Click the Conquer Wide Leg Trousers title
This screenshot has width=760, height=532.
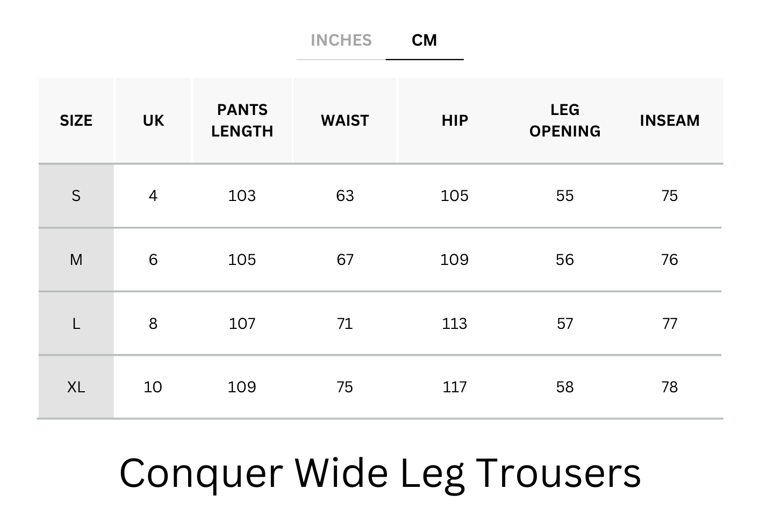tap(380, 473)
